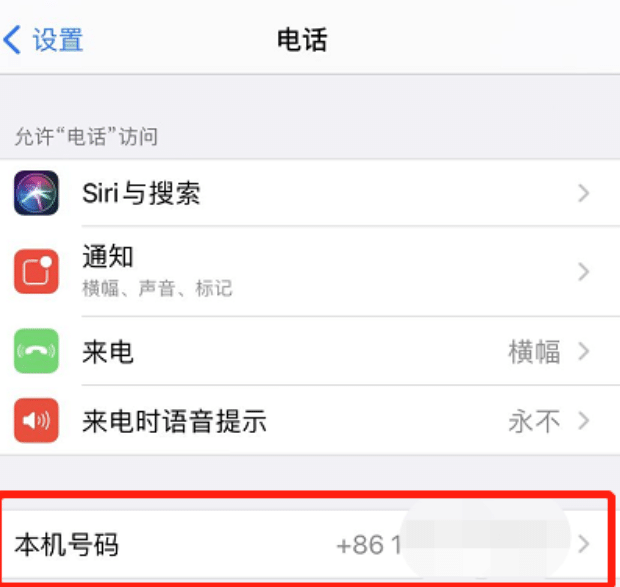Expand the 来电 row chevron
This screenshot has height=587, width=620.
[584, 351]
